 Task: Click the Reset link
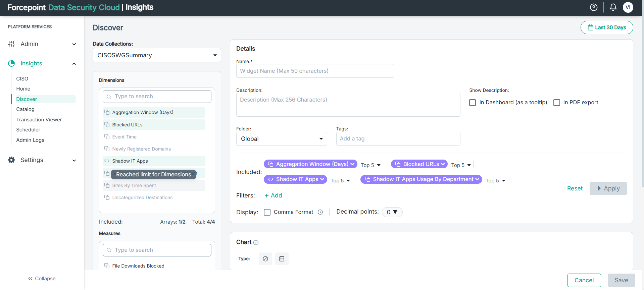pos(575,188)
